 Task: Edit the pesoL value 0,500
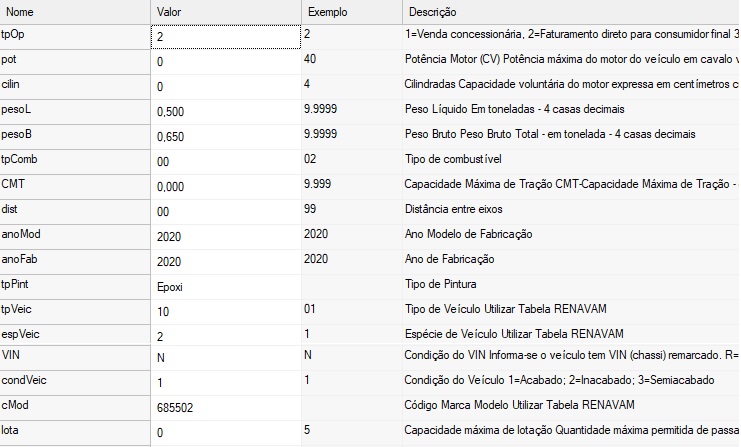coord(225,111)
